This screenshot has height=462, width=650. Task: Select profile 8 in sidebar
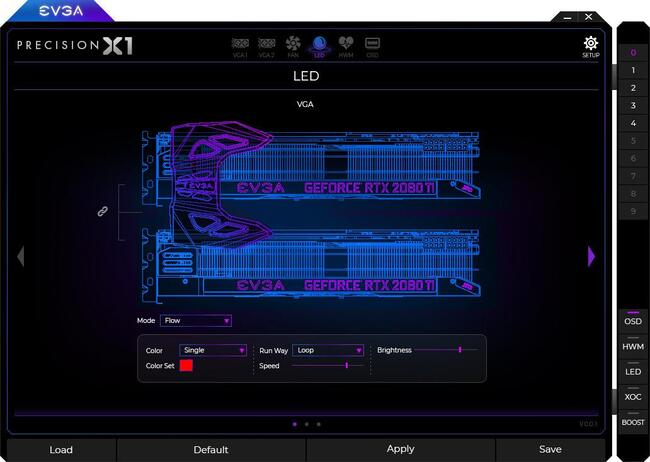coord(633,194)
